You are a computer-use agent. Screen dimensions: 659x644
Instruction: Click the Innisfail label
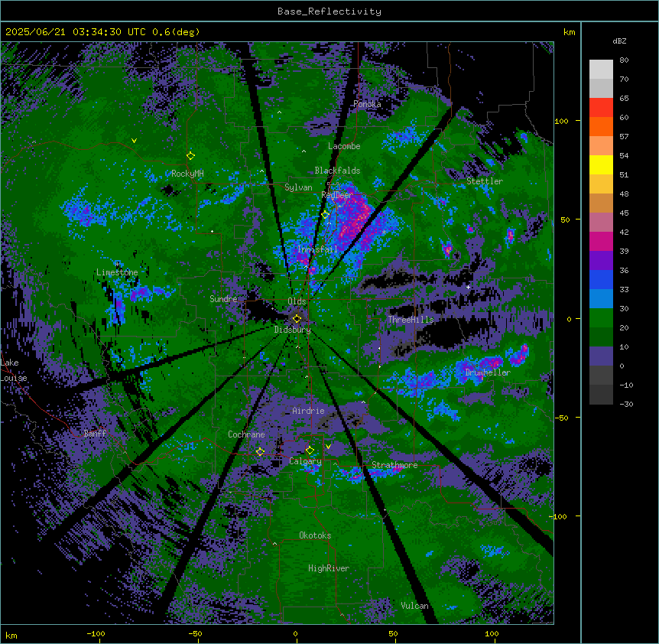coord(317,249)
